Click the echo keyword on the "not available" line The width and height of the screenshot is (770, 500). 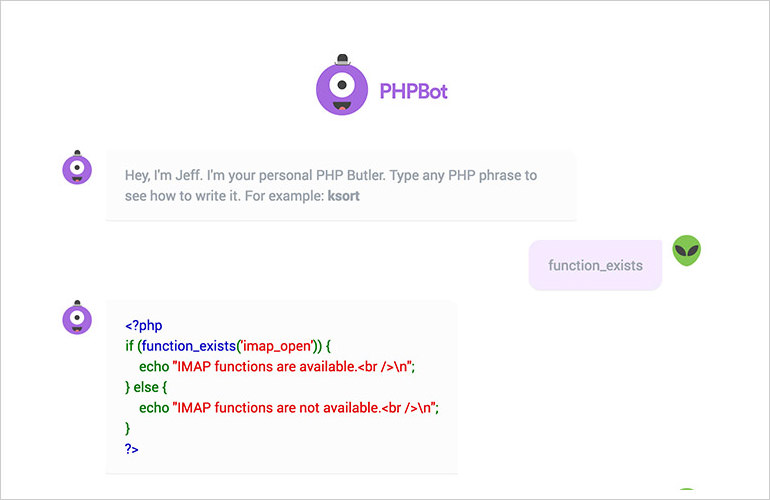(x=154, y=408)
